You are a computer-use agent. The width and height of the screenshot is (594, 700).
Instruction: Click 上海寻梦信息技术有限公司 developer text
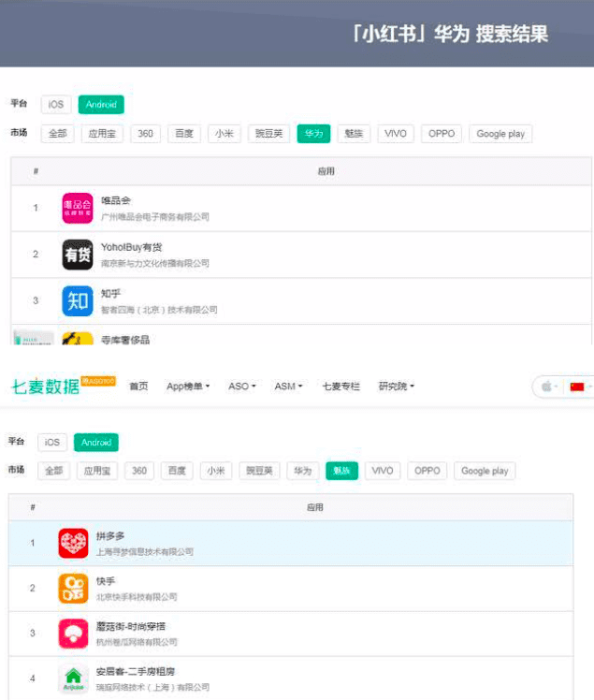145,552
